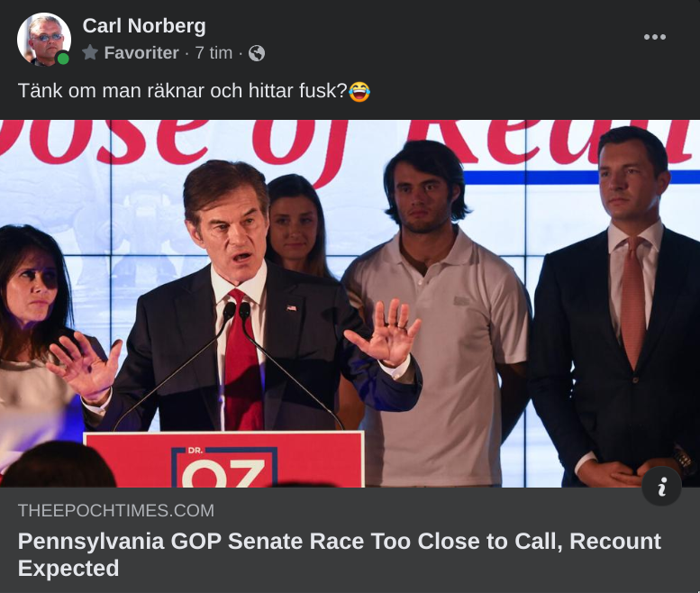Screen dimensions: 700x593
Task: Click the "Favoriter" label
Action: coord(141,53)
